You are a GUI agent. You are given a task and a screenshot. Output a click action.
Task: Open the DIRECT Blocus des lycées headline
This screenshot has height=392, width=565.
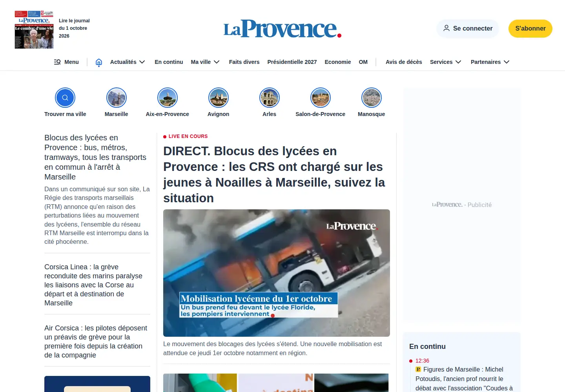274,174
